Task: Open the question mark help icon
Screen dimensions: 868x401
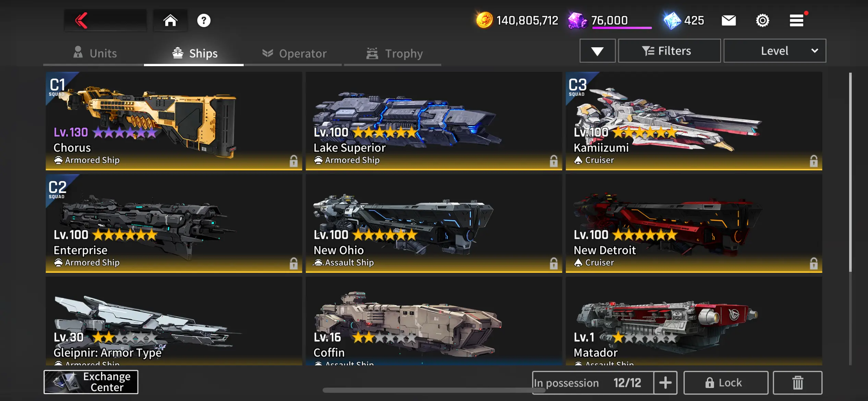Action: click(204, 21)
